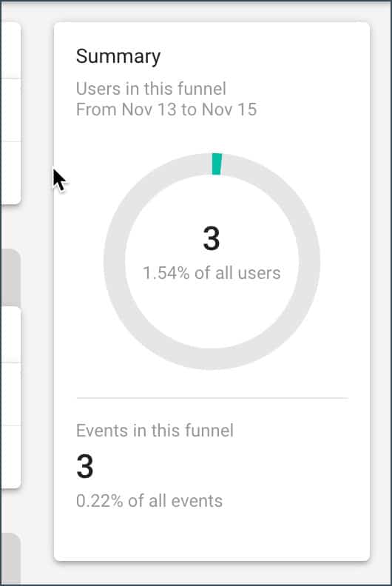Click the divider line above the events section

point(212,398)
